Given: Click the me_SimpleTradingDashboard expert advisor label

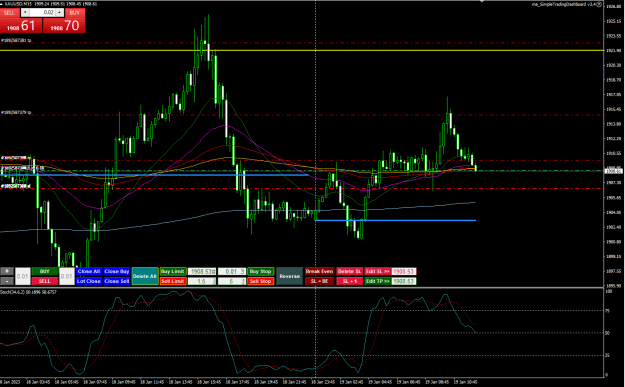Looking at the screenshot, I should [x=564, y=4].
